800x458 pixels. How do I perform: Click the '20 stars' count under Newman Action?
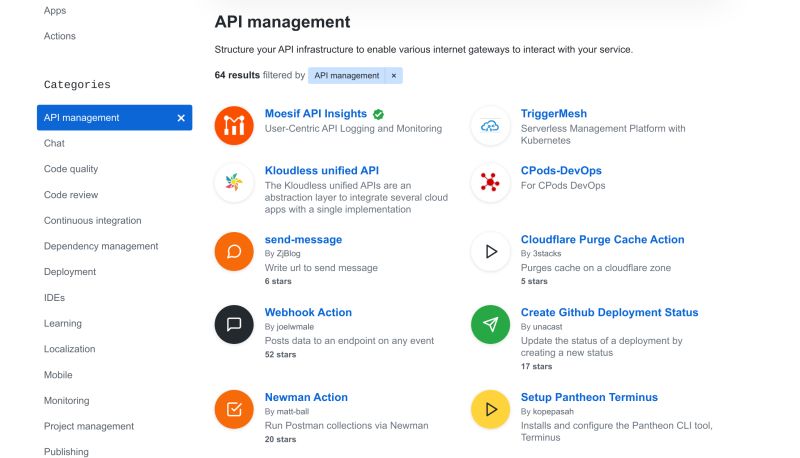[280, 439]
